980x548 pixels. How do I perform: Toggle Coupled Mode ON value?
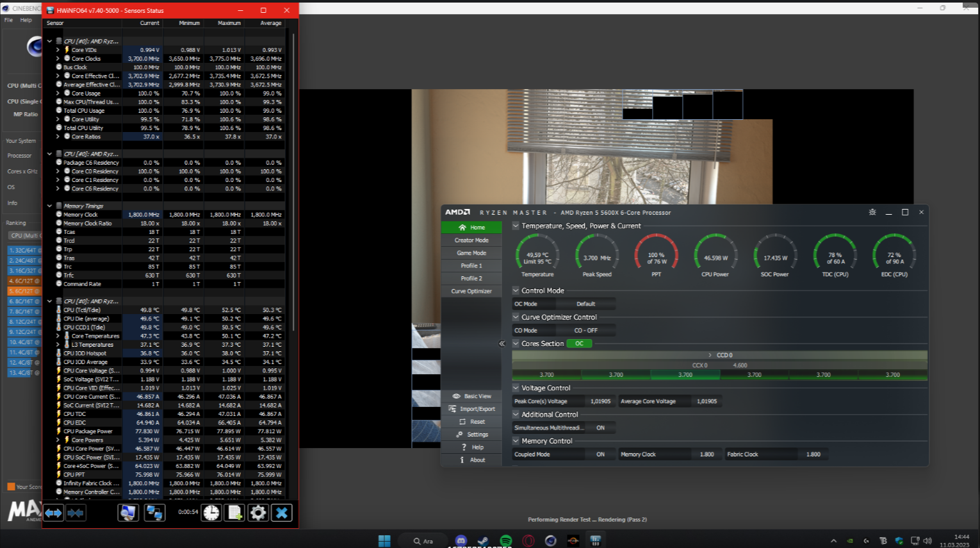coord(600,454)
